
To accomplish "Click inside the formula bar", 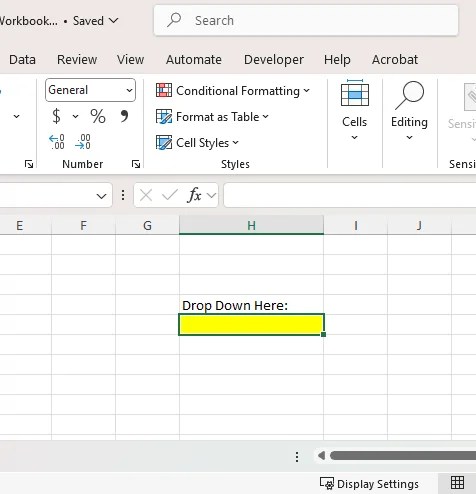I will click(x=350, y=195).
